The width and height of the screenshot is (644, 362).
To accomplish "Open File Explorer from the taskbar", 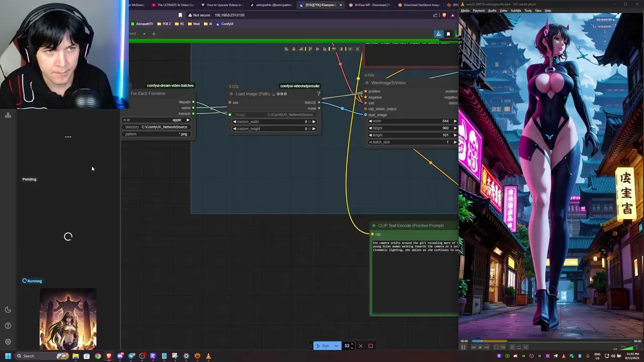I will [x=75, y=356].
